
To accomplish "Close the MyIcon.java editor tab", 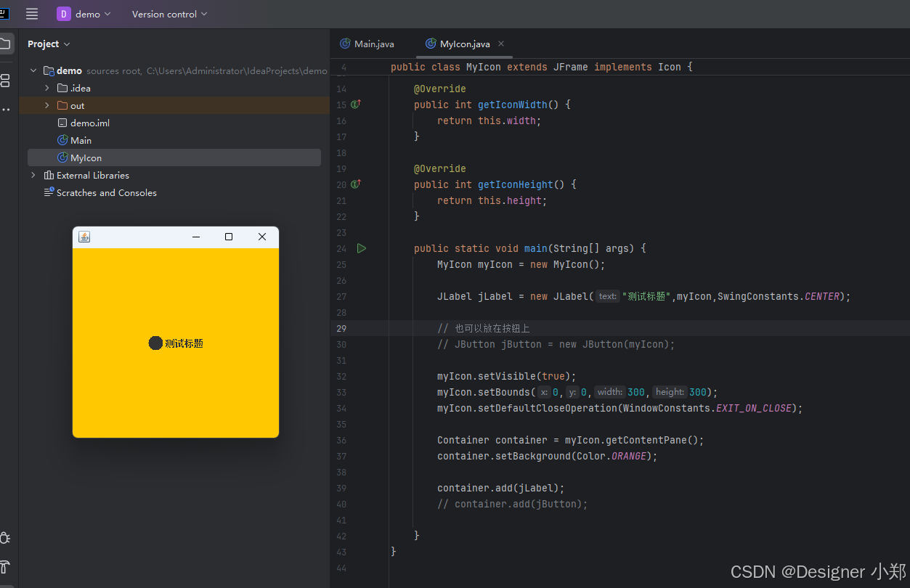I will point(501,44).
